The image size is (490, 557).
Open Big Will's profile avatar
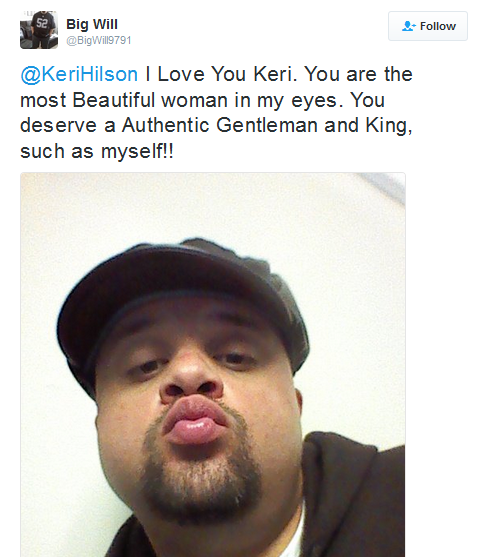(39, 30)
